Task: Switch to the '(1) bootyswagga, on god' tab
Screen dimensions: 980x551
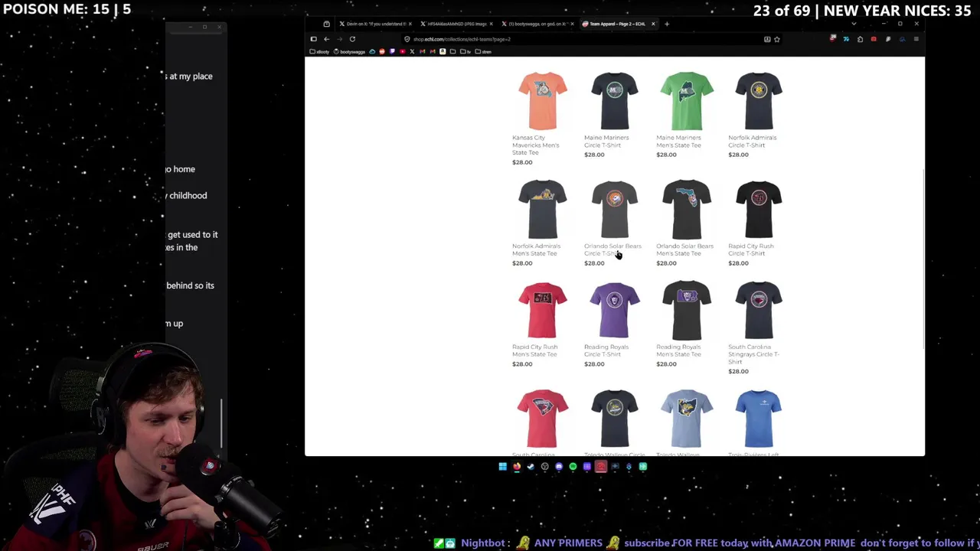Action: [537, 24]
